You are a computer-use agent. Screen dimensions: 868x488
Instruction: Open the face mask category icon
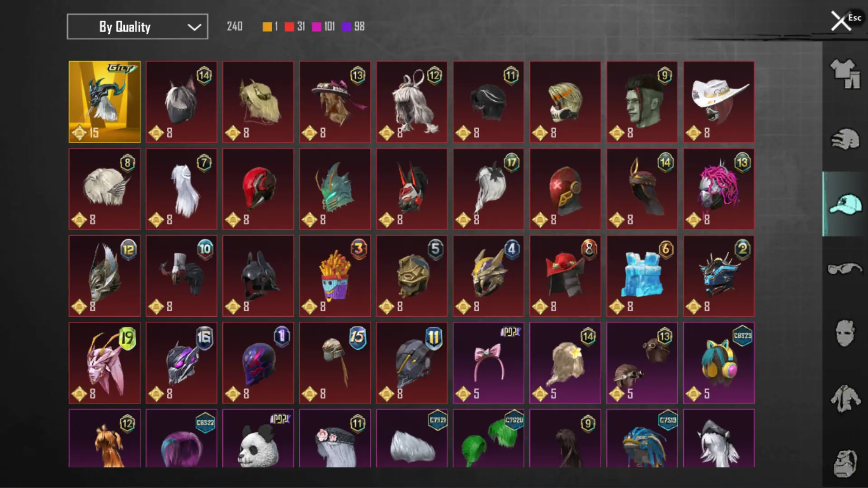point(845,333)
